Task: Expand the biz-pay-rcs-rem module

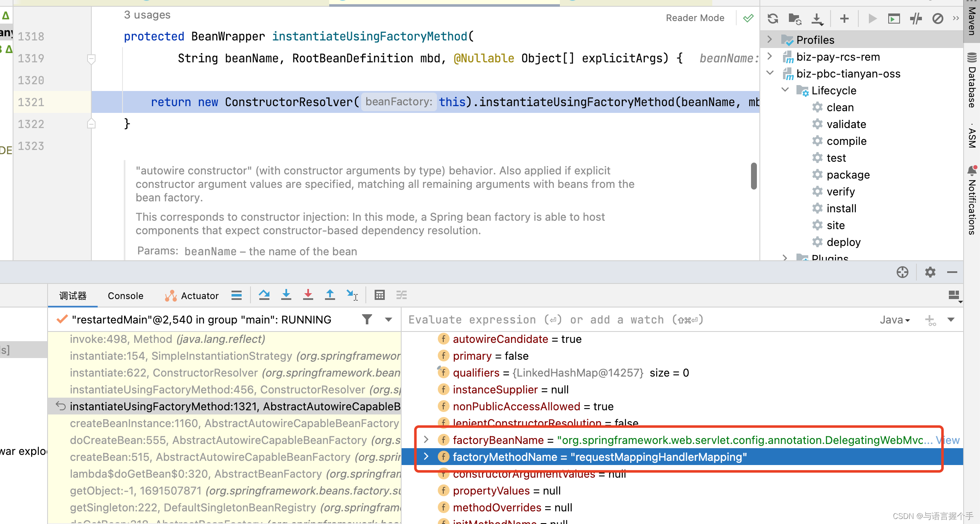Action: 770,56
